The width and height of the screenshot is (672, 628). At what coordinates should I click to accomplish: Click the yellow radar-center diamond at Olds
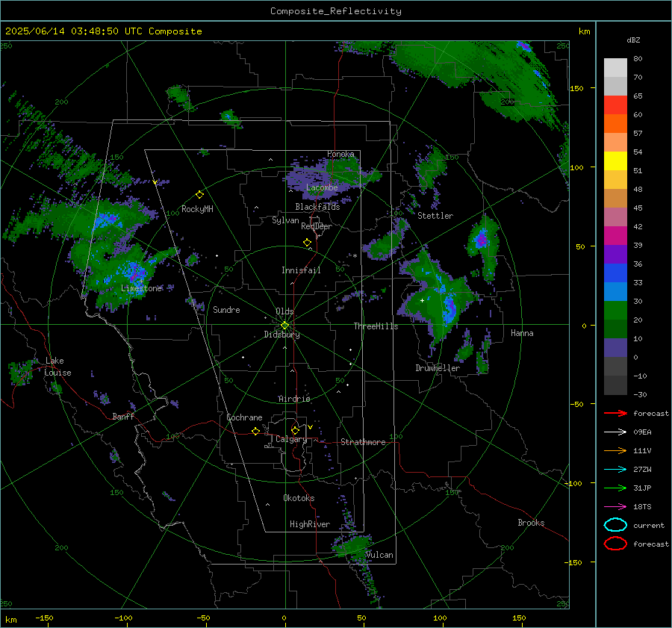[284, 326]
